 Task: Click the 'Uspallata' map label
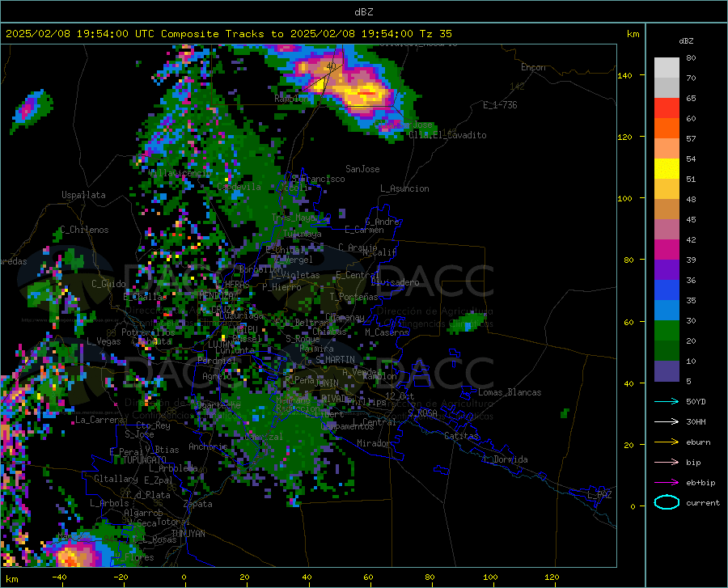[83, 195]
